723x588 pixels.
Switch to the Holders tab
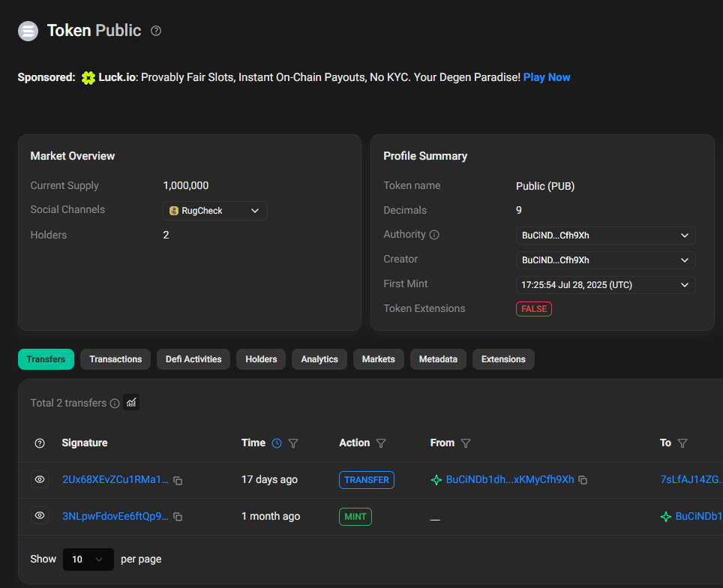coord(261,359)
